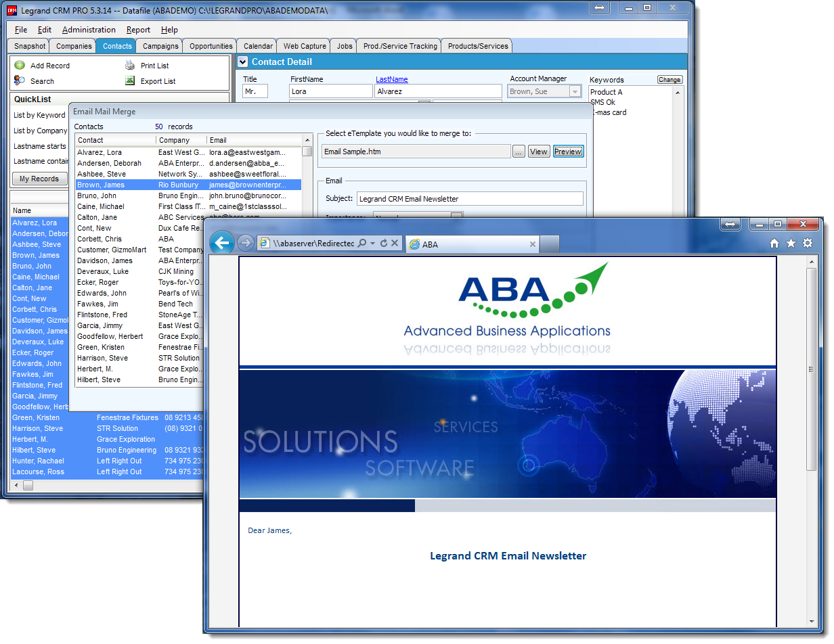Open browser Home page icon

coord(774,244)
